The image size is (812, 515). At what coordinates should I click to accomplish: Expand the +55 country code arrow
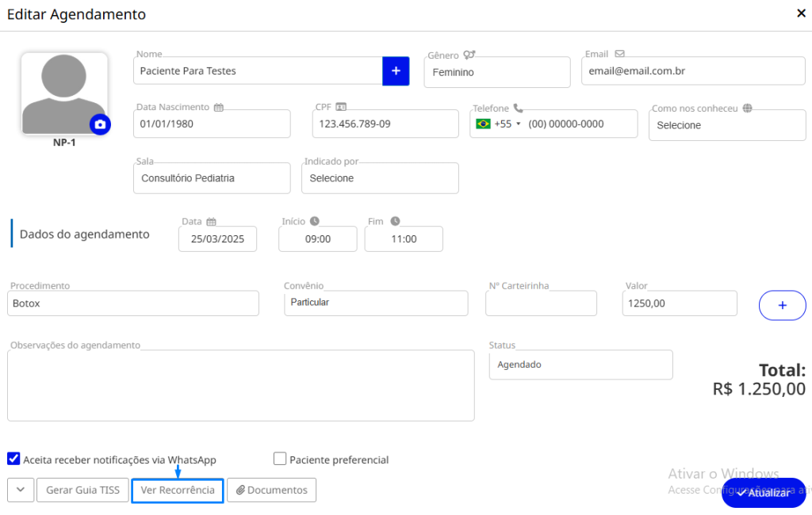(x=518, y=124)
